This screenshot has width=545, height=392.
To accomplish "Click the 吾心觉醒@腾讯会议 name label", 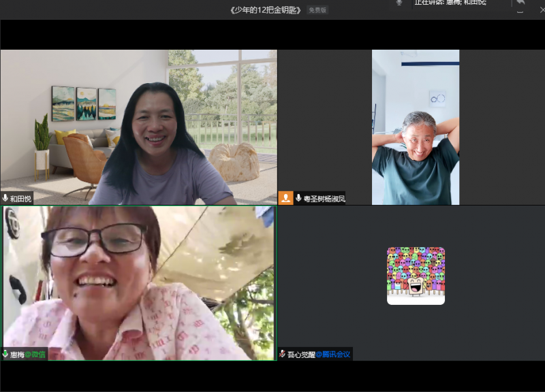I will (x=318, y=354).
